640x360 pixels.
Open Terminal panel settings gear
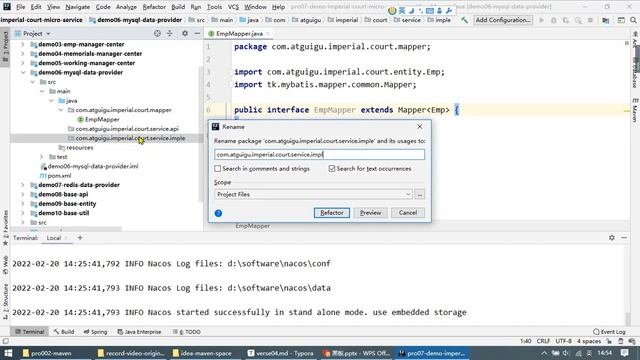[611, 238]
